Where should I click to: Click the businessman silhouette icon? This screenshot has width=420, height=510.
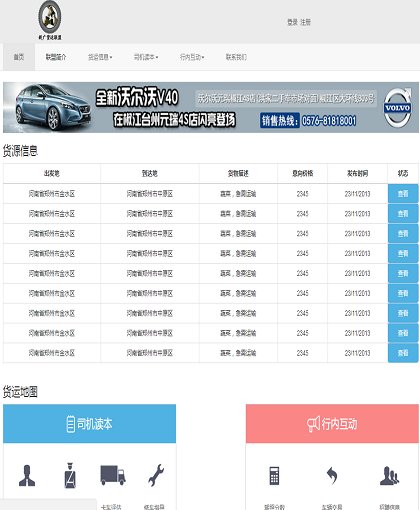click(27, 475)
